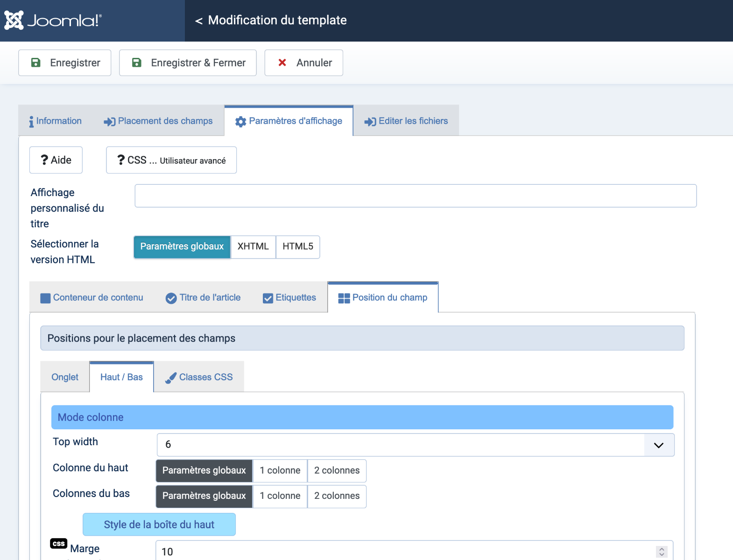Screen dimensions: 733x560
Task: Click the Sélectionner la version HTML label
Action: pos(65,252)
